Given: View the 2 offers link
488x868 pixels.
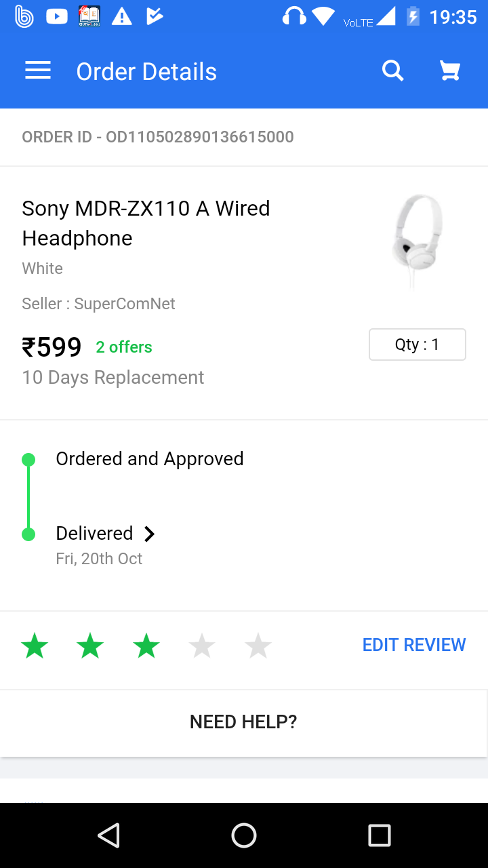Looking at the screenshot, I should point(124,347).
